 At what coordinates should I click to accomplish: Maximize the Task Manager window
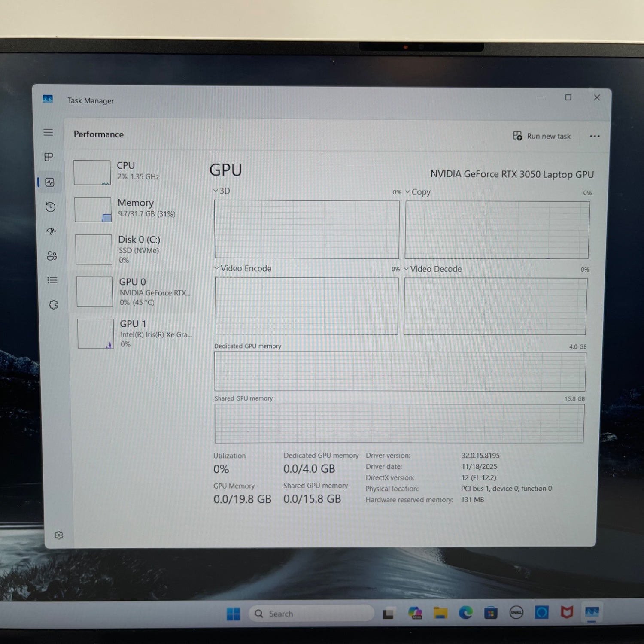[568, 97]
